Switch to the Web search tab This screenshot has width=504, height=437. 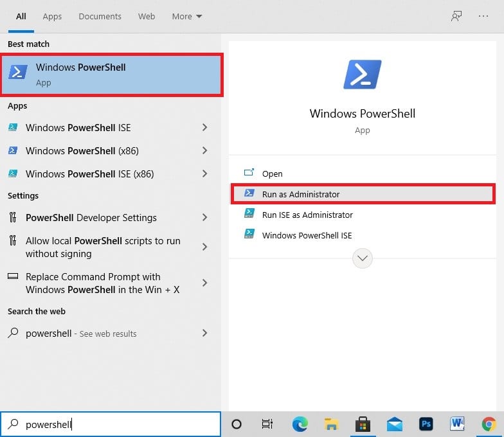tap(147, 17)
